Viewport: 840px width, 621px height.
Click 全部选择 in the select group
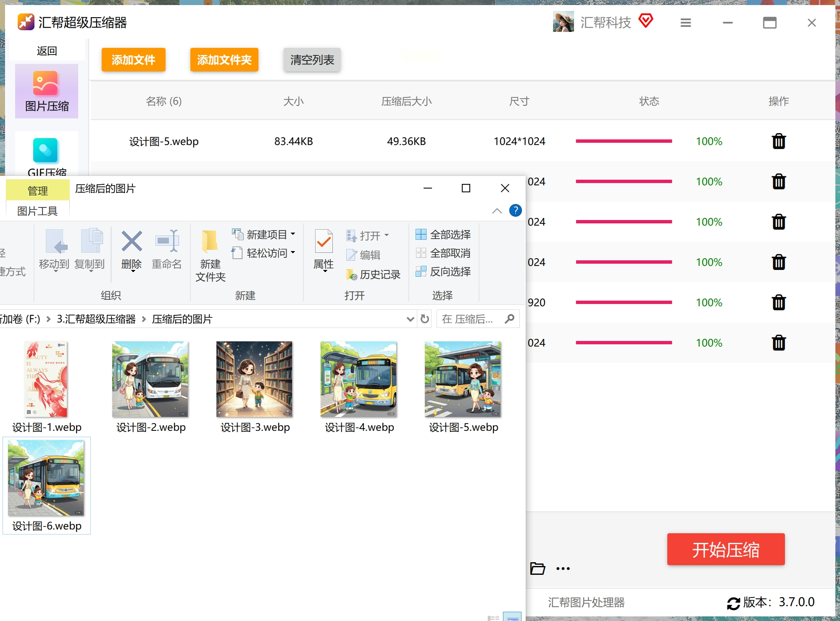[x=443, y=234]
